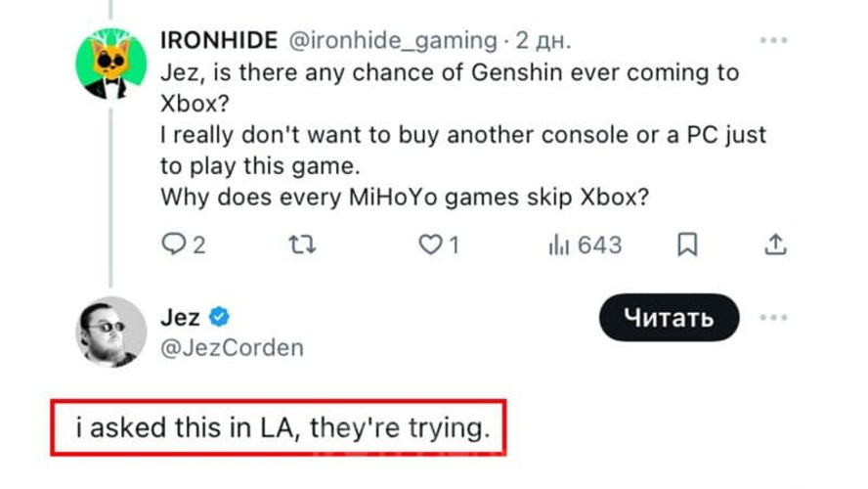Viewport: 868px width, 489px height.
Task: Open more options next to Читать button
Action: point(773,318)
